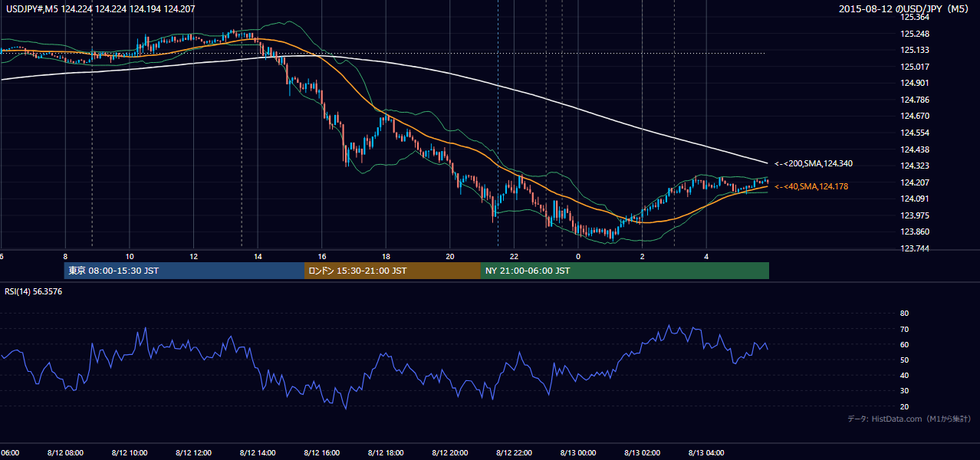The image size is (980, 460).
Task: Select the RSI scale value 40
Action: 904,375
